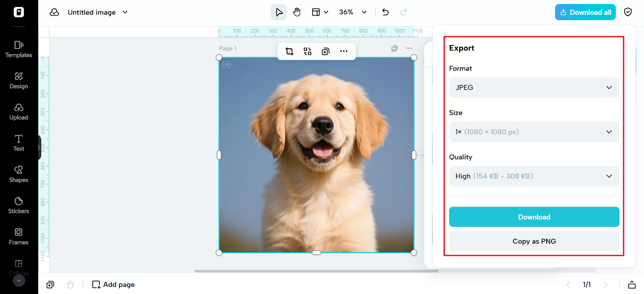The height and width of the screenshot is (294, 644).
Task: Open the cloud save status icon
Action: pos(54,12)
